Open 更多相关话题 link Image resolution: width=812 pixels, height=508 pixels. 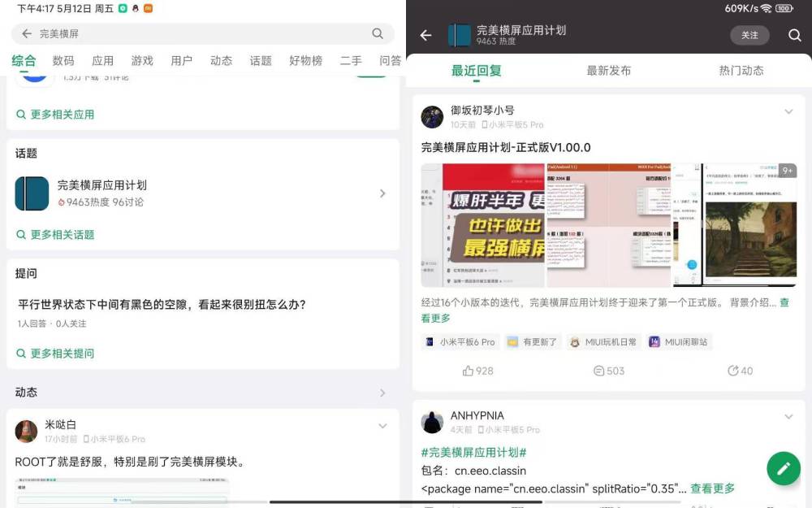point(55,235)
